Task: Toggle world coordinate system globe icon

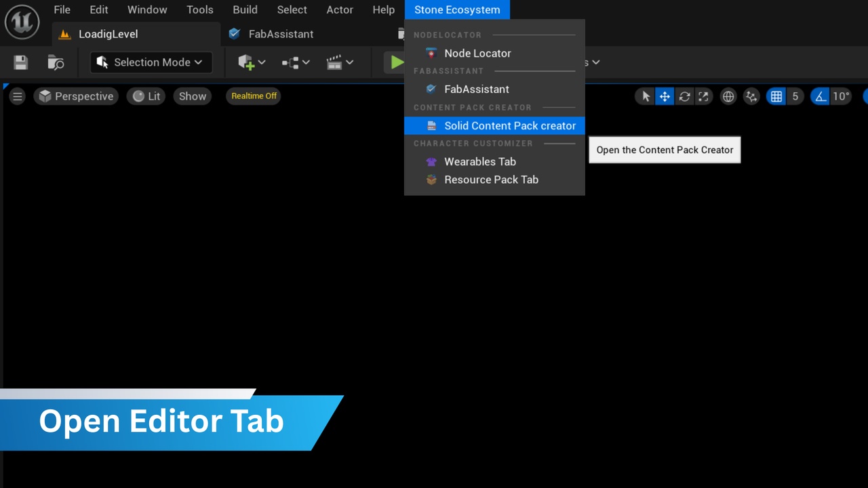Action: (x=728, y=96)
